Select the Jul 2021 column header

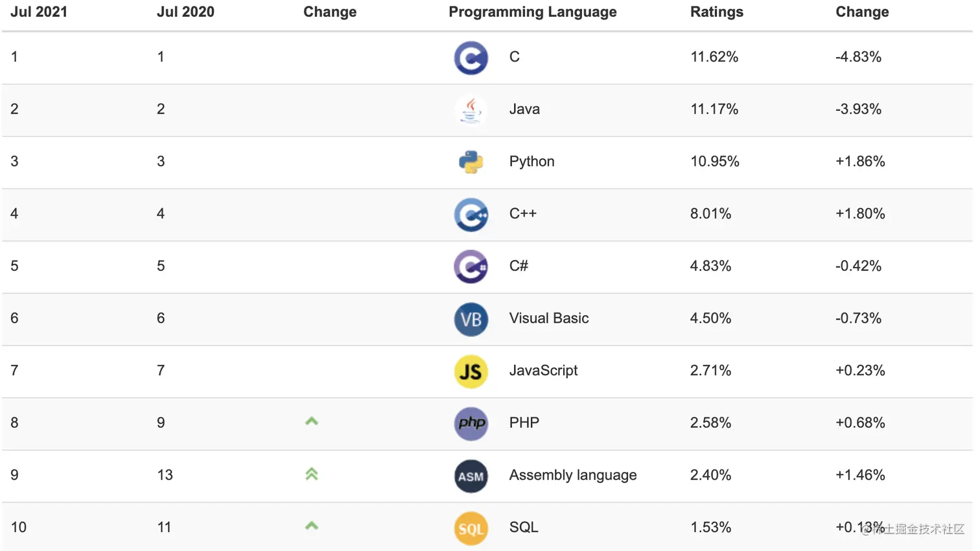click(x=39, y=12)
